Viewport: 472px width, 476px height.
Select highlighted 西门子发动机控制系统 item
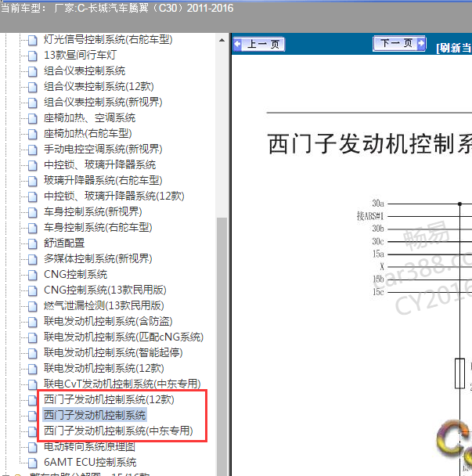coord(95,415)
